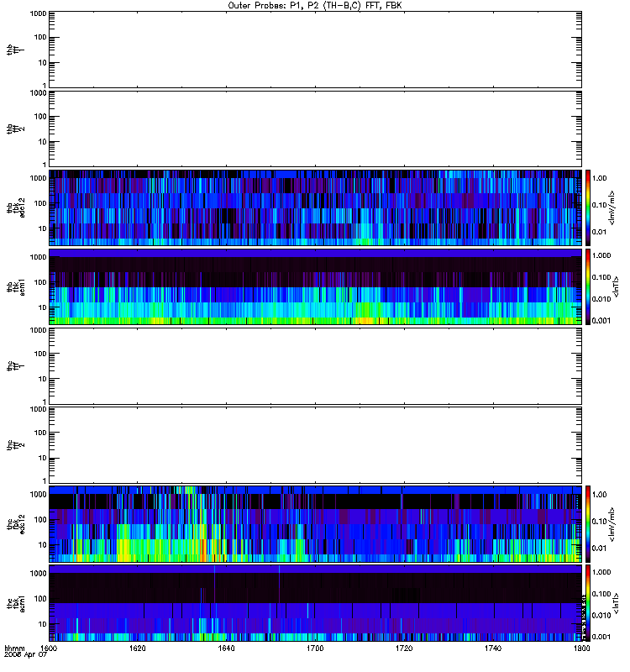This screenshot has height=672, width=630.
Task: Select the 'thc fbk edc12' panel label
Action: pyautogui.click(x=15, y=524)
